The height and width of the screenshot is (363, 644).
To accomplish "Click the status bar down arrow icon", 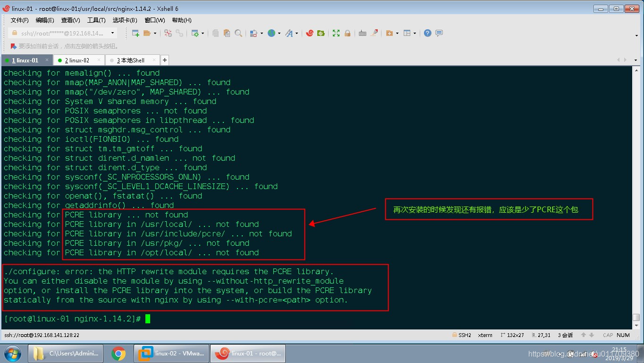I will click(591, 335).
